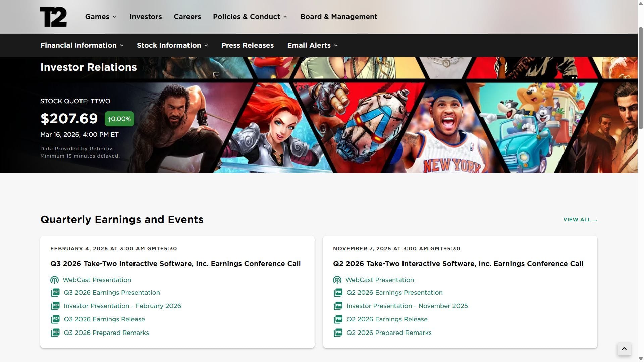
Task: Click PDF icon beside Q3 2026 Prepared Remarks
Action: coord(55,333)
